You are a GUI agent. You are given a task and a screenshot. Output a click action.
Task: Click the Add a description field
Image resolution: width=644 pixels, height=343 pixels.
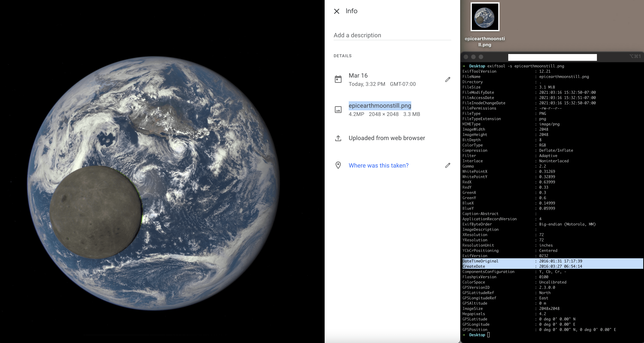392,35
